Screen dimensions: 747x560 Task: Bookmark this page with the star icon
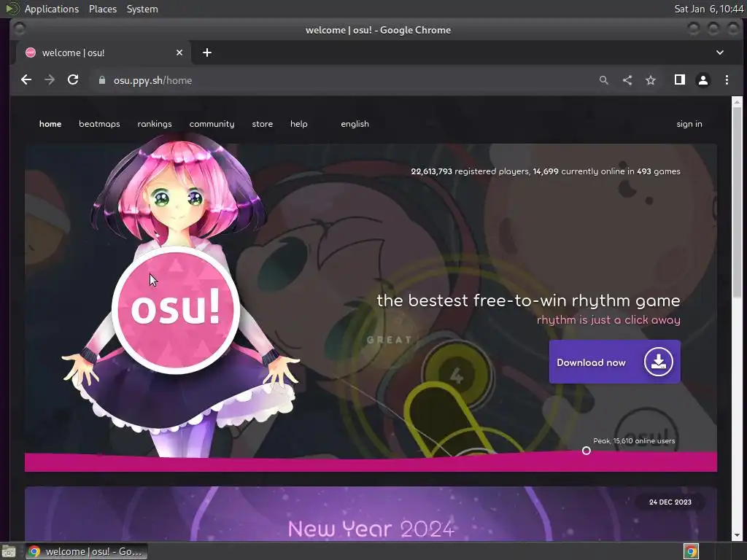tap(651, 80)
